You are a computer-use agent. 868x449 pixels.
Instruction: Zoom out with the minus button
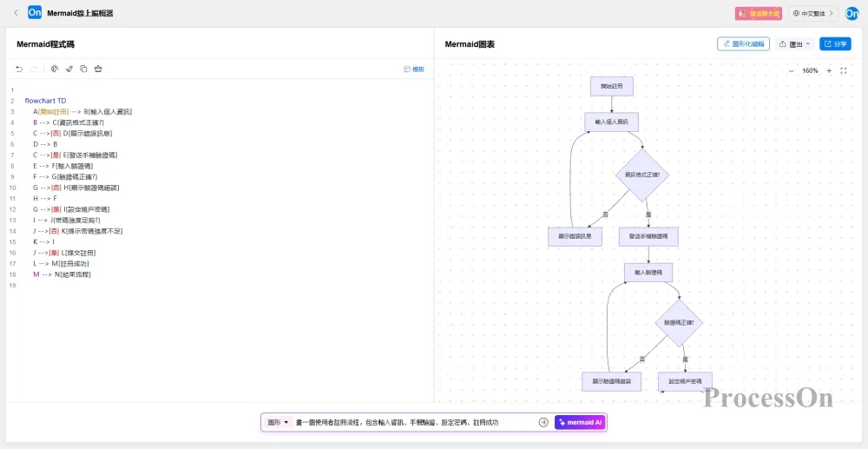[791, 70]
